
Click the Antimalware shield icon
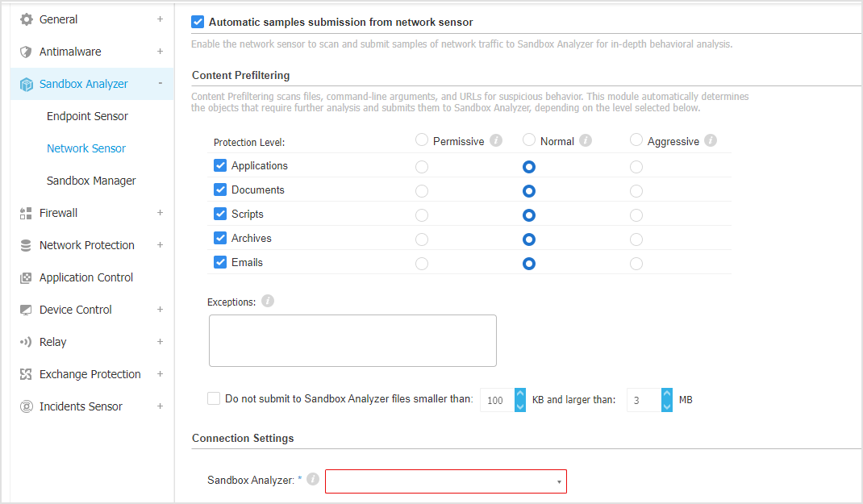click(24, 51)
